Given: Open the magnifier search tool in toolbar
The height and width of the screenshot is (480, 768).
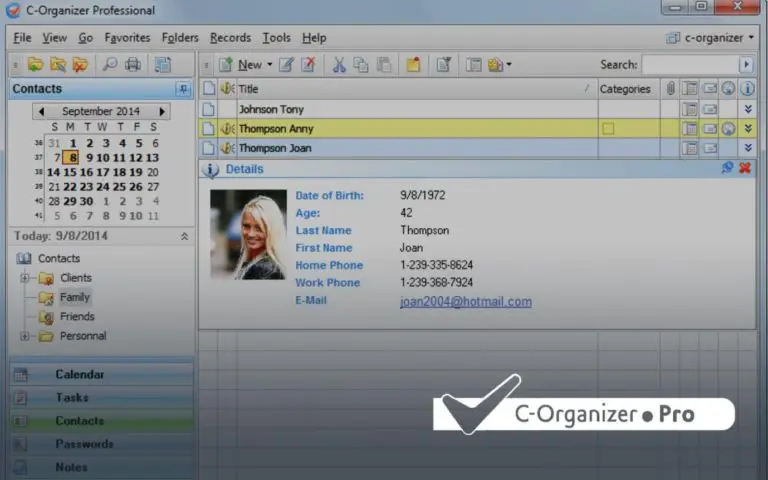Looking at the screenshot, I should tap(110, 64).
